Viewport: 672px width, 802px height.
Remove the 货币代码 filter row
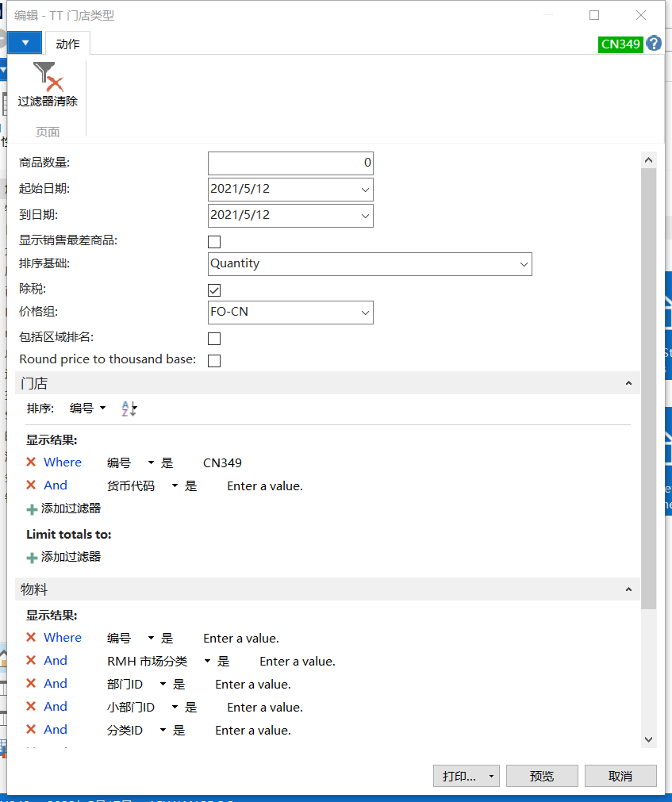point(31,485)
